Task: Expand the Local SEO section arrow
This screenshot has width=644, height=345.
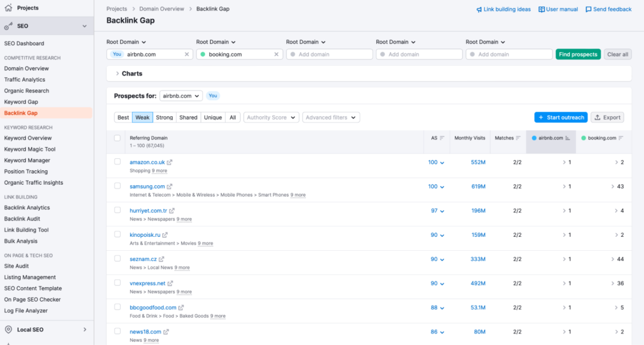Action: coord(85,329)
